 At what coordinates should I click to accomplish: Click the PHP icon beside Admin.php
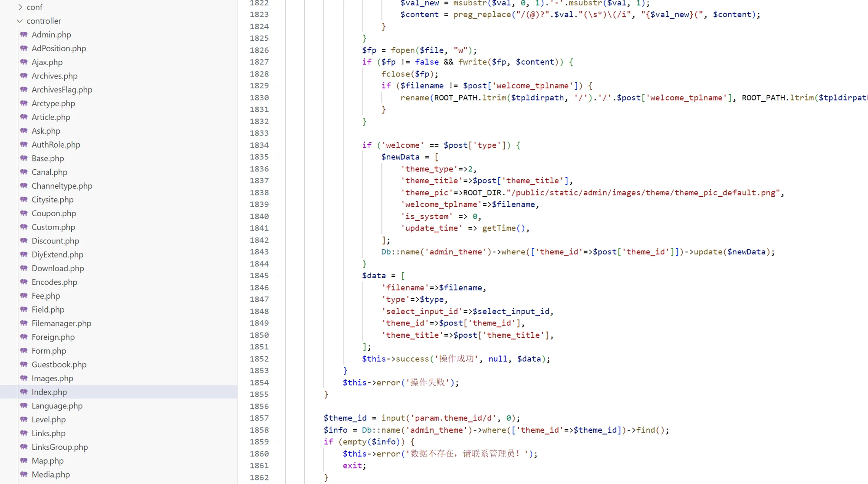click(x=24, y=35)
